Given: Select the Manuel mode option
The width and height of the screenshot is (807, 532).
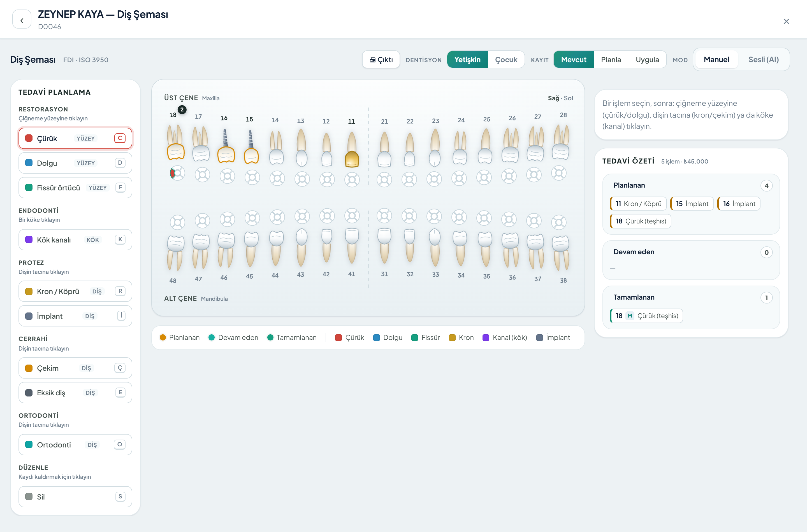Looking at the screenshot, I should (716, 60).
